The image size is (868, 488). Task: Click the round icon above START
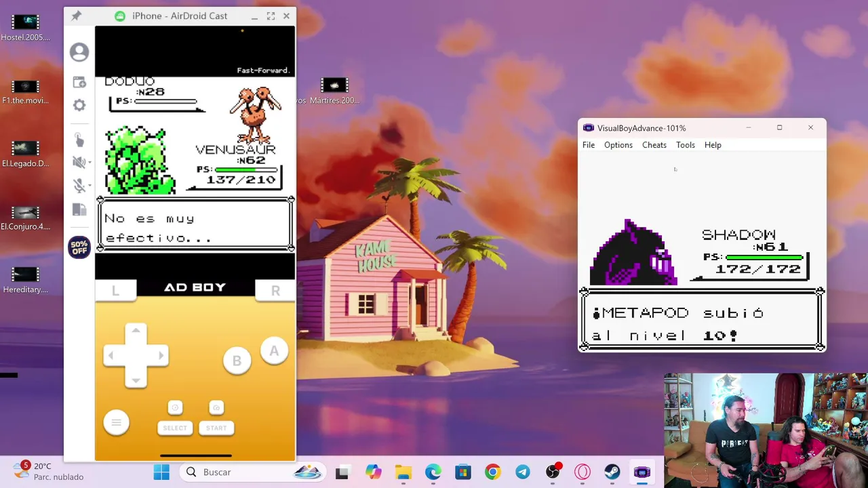[216, 407]
